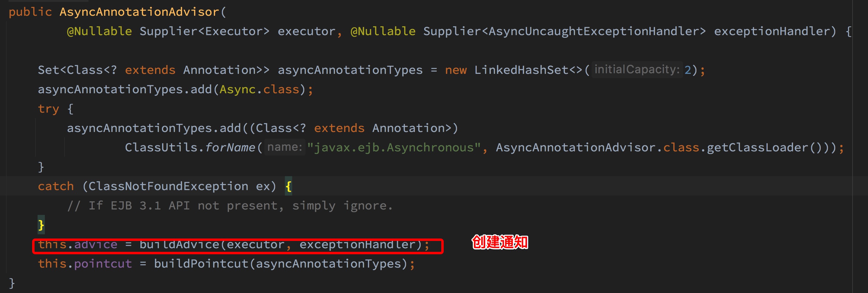This screenshot has width=868, height=293.
Task: Select the "javax.ejb.Asynchronous" string literal
Action: [x=394, y=148]
